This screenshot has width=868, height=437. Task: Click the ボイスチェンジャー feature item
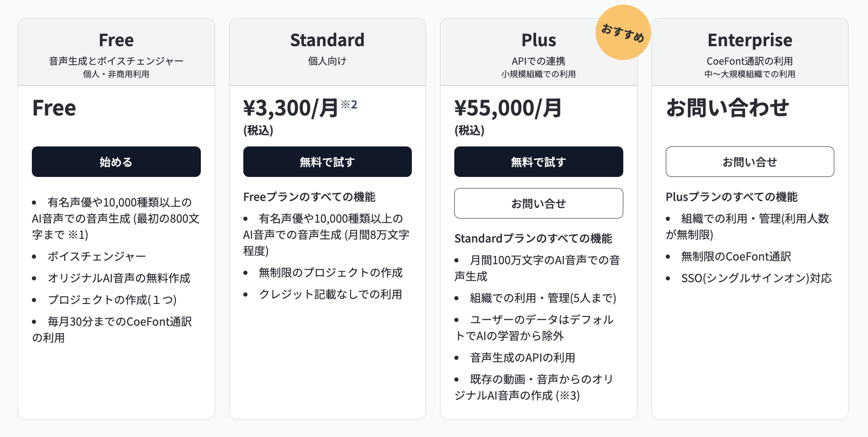tap(97, 256)
